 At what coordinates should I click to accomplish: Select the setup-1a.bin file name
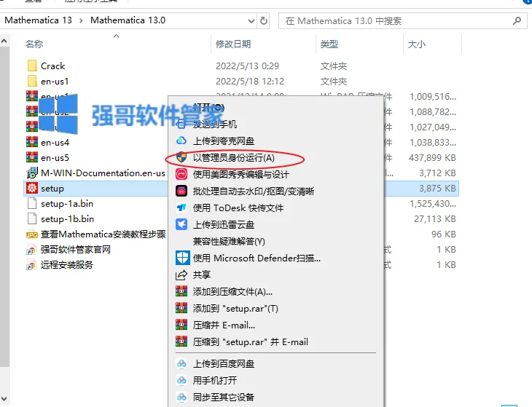tap(67, 203)
